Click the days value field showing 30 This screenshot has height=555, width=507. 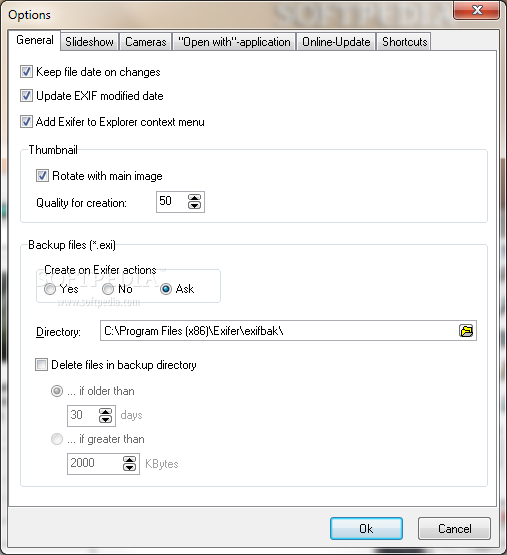(x=84, y=416)
